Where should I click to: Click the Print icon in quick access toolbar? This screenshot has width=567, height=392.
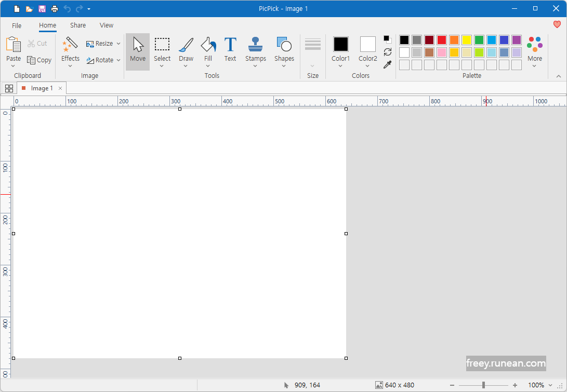(54, 9)
